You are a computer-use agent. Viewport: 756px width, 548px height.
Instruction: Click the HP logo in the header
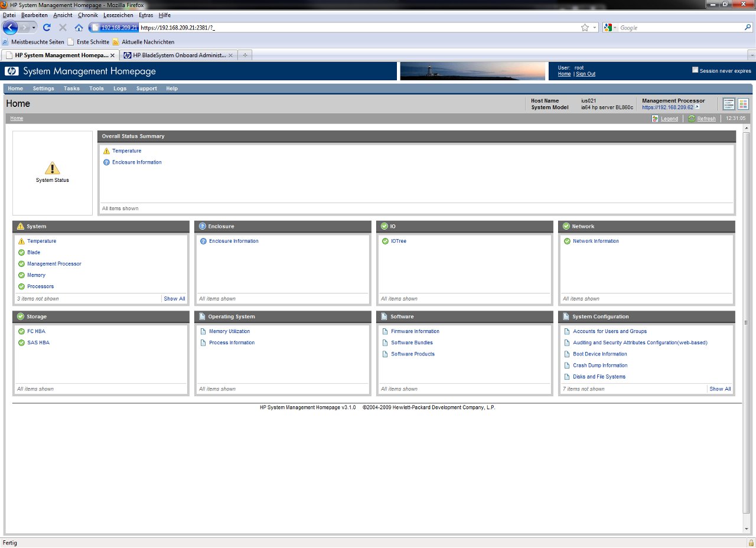pos(12,71)
